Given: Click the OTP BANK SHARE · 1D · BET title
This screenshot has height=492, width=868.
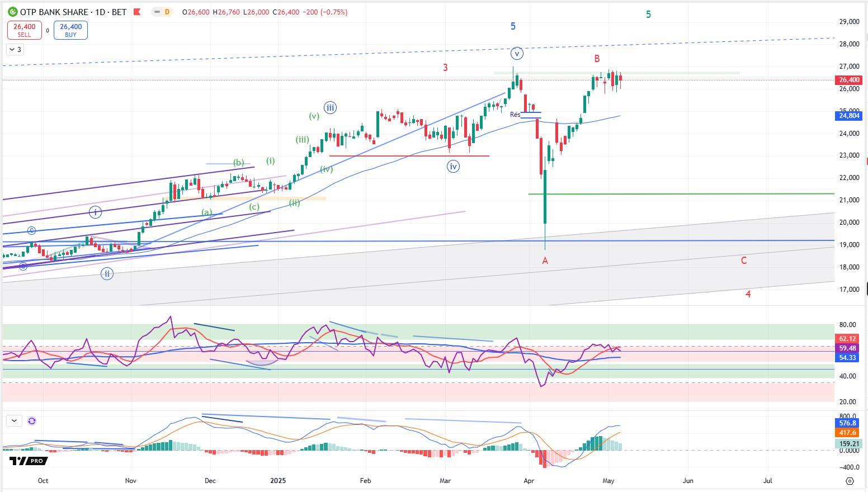Looking at the screenshot, I should (x=73, y=12).
